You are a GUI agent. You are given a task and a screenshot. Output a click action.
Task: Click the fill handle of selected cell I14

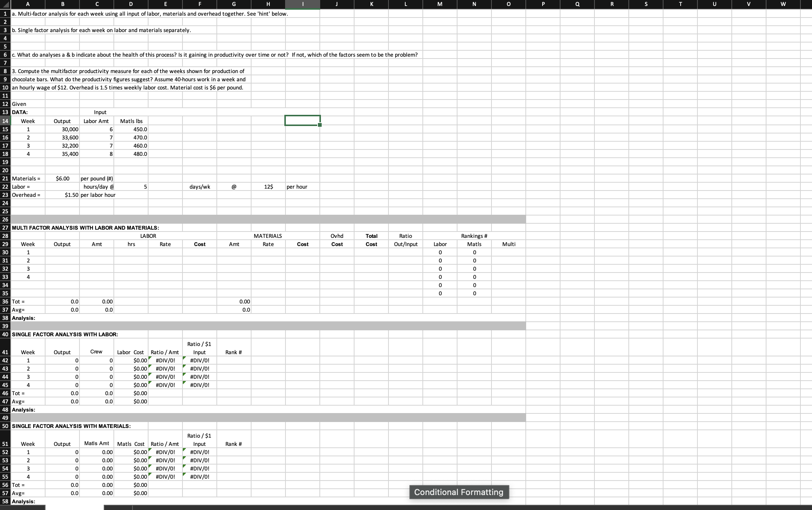coord(320,125)
